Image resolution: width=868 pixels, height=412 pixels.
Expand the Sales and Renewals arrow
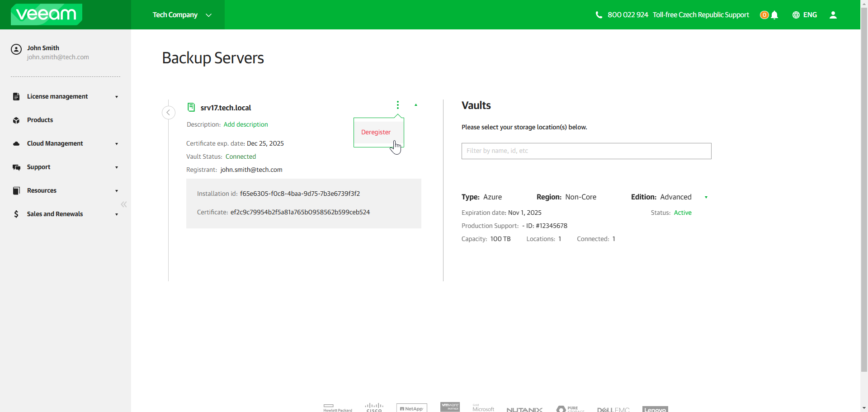click(x=117, y=214)
